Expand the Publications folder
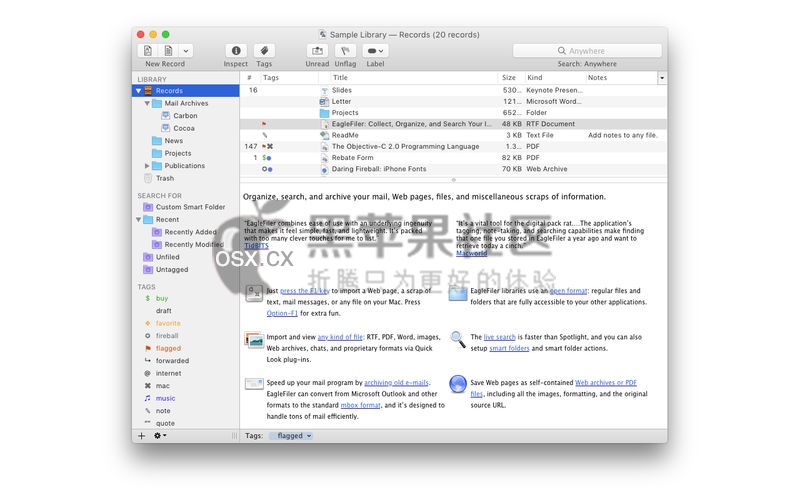This screenshot has width=800, height=500. pyautogui.click(x=147, y=166)
